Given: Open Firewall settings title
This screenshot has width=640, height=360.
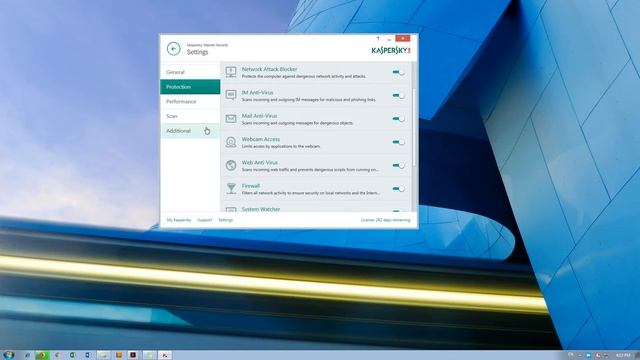Looking at the screenshot, I should point(251,186).
